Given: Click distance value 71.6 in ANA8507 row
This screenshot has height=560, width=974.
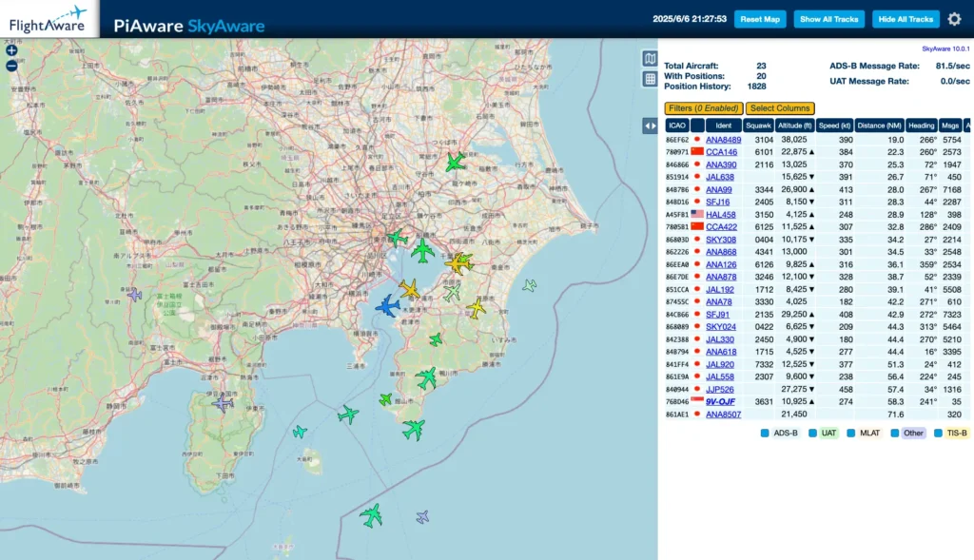Looking at the screenshot, I should coord(896,415).
